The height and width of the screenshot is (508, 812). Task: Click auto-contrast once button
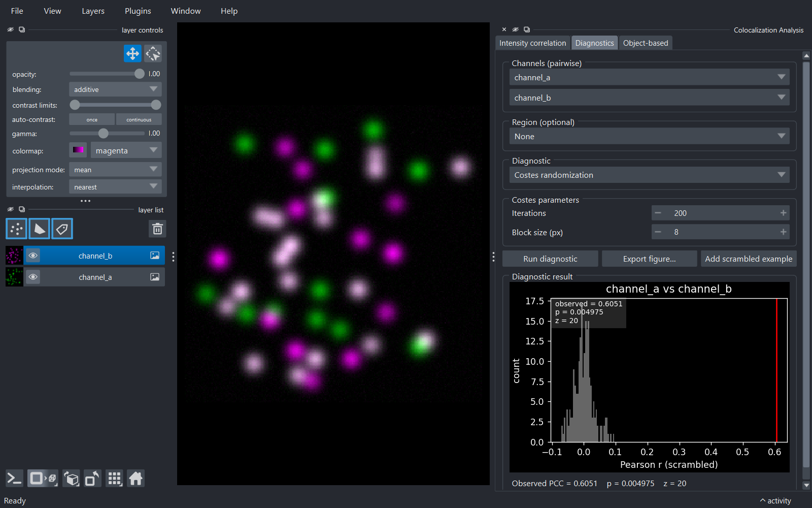(92, 119)
